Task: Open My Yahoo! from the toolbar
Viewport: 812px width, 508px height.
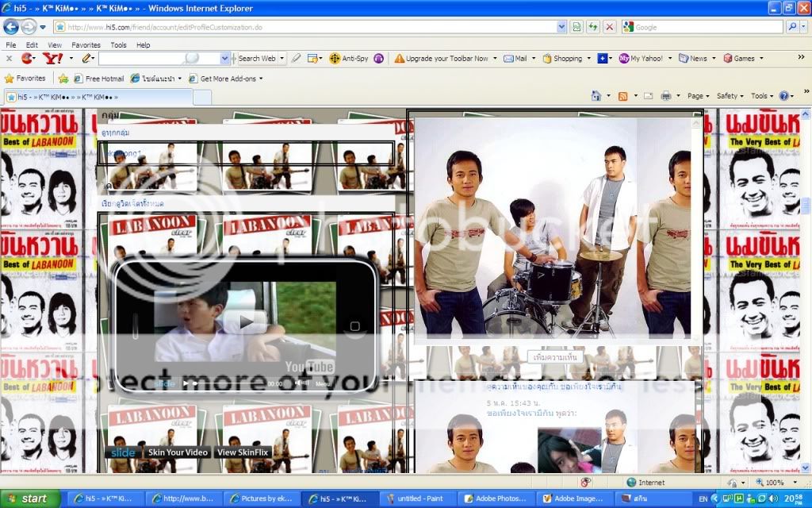Action: (x=641, y=59)
